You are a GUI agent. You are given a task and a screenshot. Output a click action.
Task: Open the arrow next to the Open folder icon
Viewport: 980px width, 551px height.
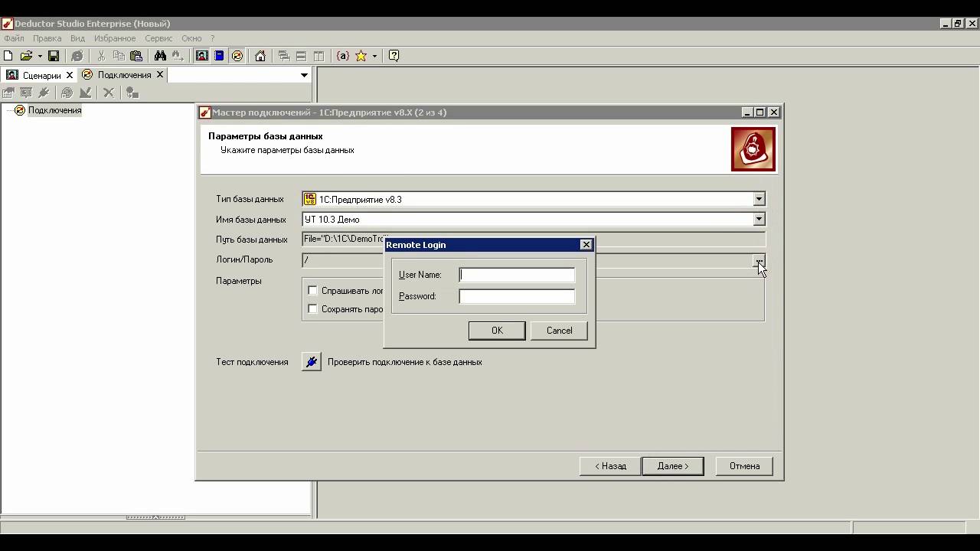click(40, 56)
